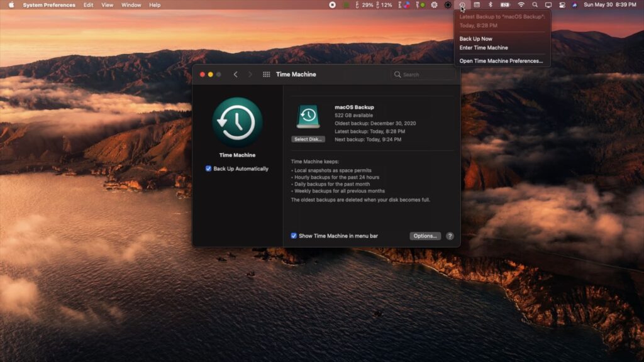Screen dimensions: 644x362
Task: Go back in System Preferences
Action: coord(235,74)
